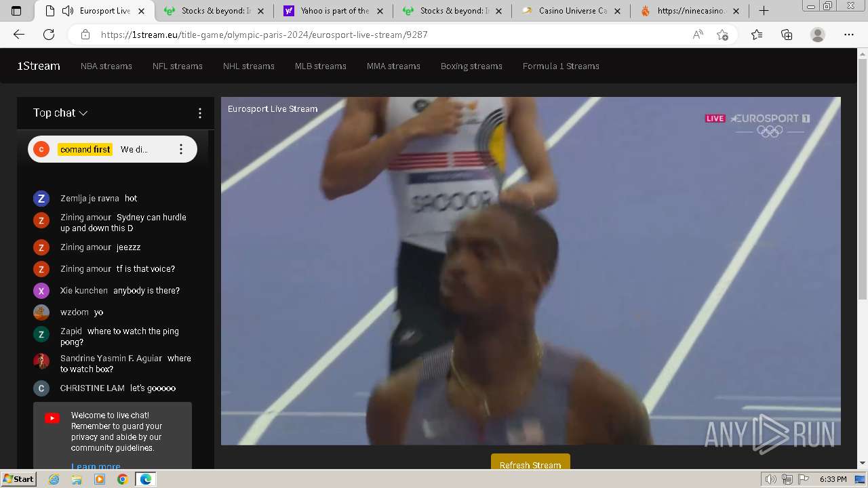The height and width of the screenshot is (488, 868).
Task: Click the Refresh Stream button
Action: click(530, 462)
